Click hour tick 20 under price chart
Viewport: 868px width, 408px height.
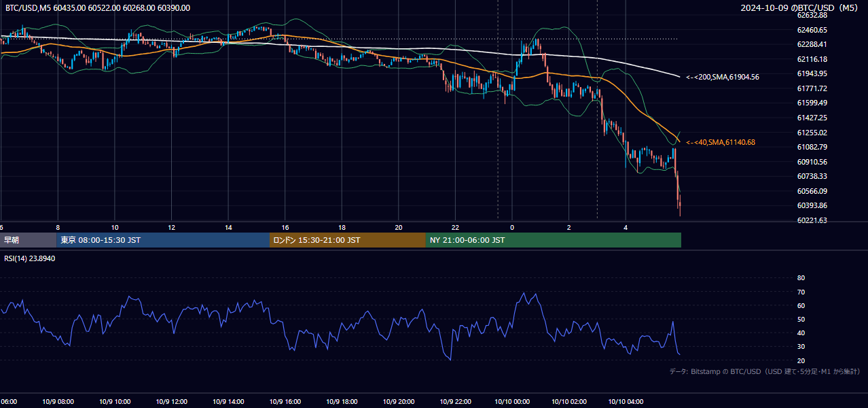[399, 227]
